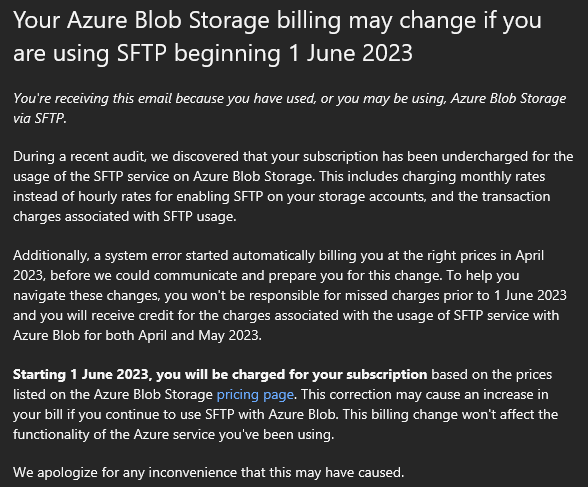Screen dimensions: 588x487
Task: Click the italic 'You're receiving this email' notice
Action: coord(290,108)
